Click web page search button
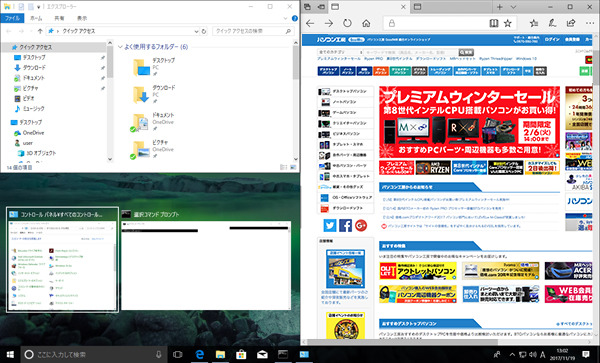 point(466,52)
